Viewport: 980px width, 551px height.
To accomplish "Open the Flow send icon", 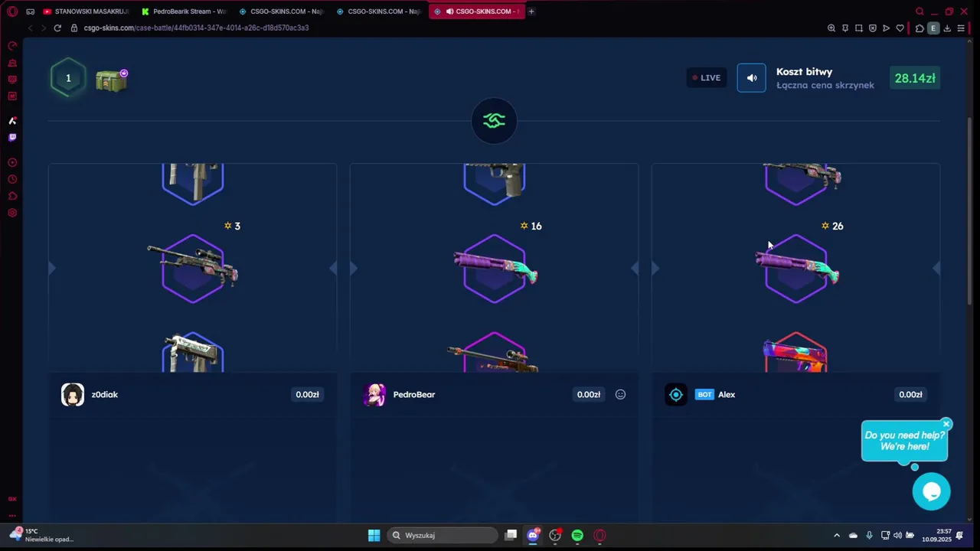I will point(887,28).
